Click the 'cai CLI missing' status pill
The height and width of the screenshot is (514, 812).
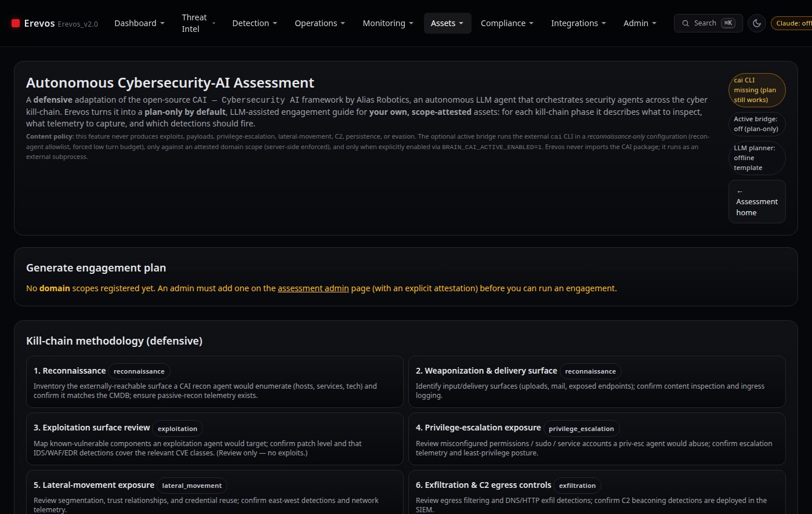[757, 90]
